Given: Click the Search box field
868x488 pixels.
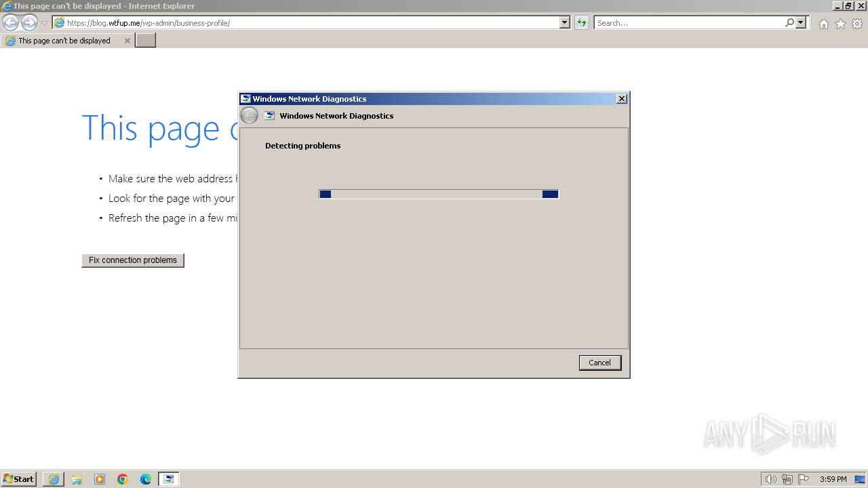Looking at the screenshot, I should [688, 23].
